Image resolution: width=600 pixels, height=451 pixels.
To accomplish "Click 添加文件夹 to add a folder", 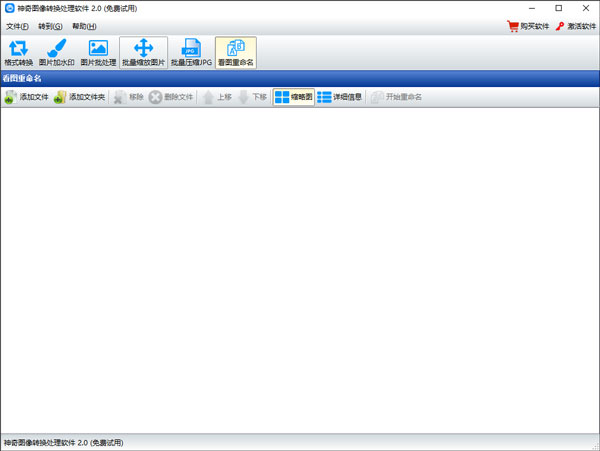I will (79, 97).
